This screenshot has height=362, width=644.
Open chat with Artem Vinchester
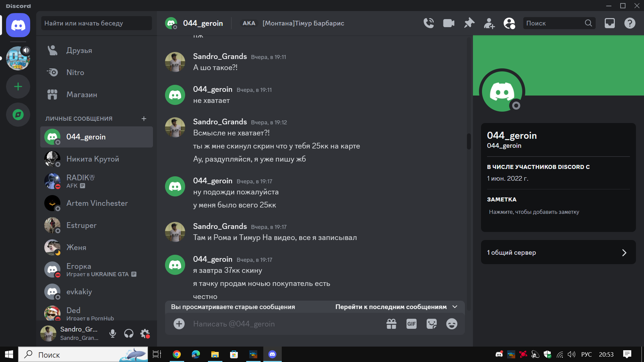tap(97, 203)
